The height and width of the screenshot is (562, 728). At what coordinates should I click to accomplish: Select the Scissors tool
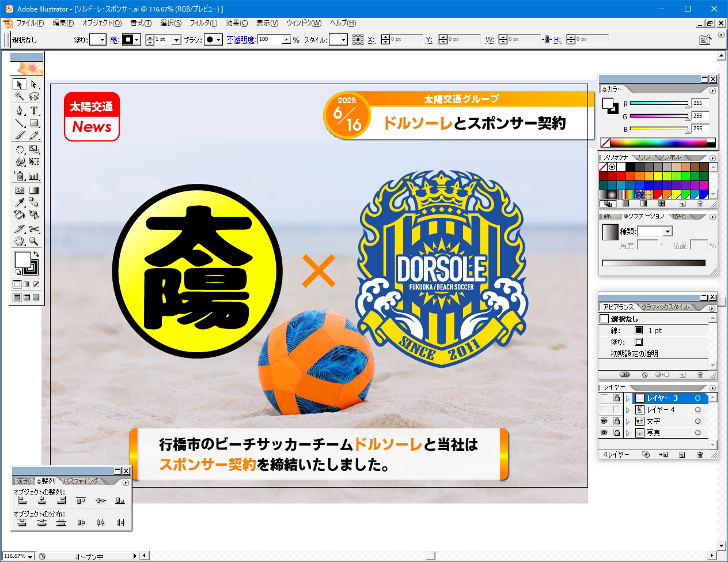34,229
